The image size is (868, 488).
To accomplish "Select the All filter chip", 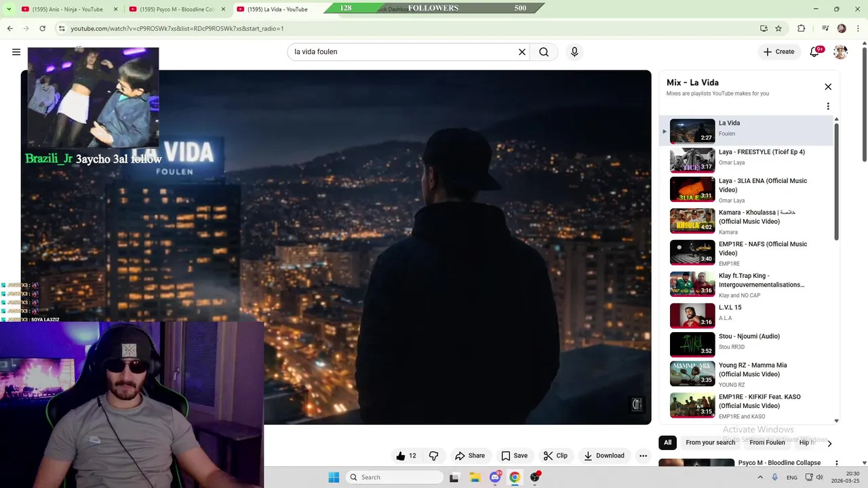I will (668, 443).
